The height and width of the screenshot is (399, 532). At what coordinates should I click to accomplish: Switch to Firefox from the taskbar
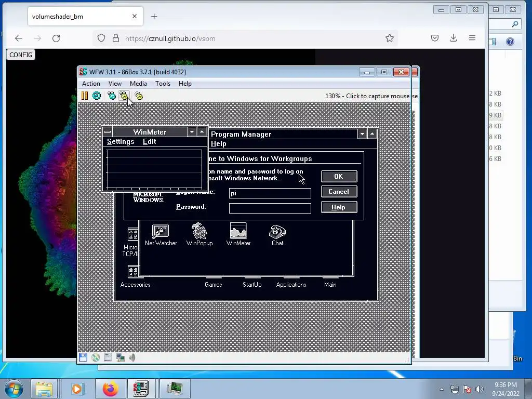coord(111,389)
